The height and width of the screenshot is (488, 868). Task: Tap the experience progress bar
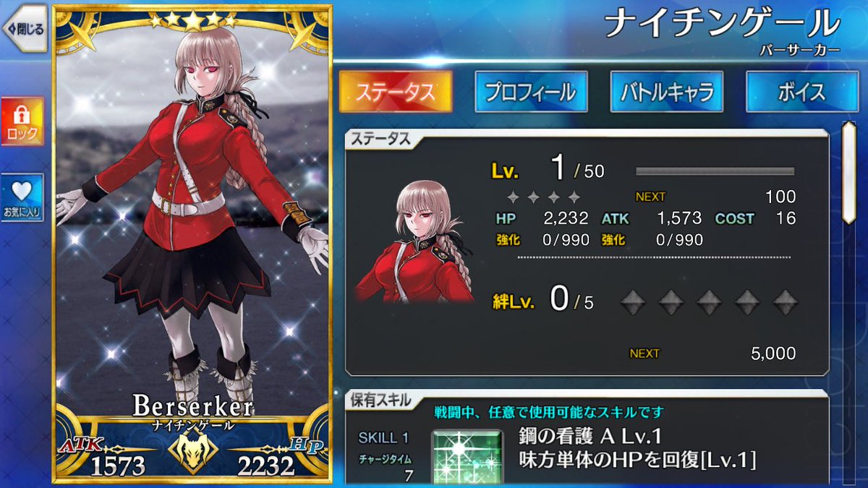715,171
